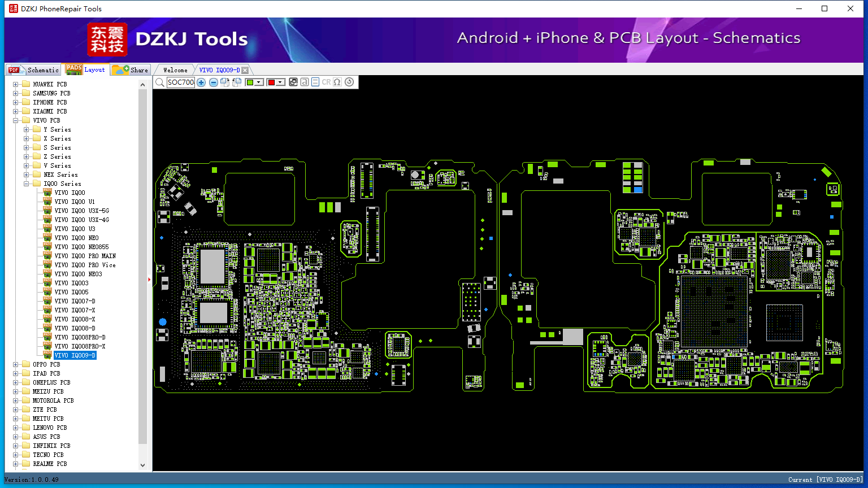Collapse the VIVO PCB folder
The height and width of the screenshot is (488, 868).
click(16, 120)
